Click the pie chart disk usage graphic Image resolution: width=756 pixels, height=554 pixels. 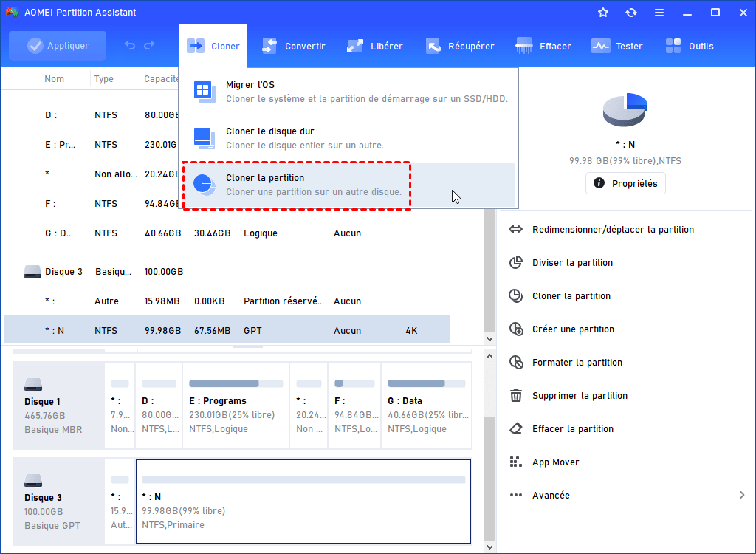pyautogui.click(x=625, y=109)
